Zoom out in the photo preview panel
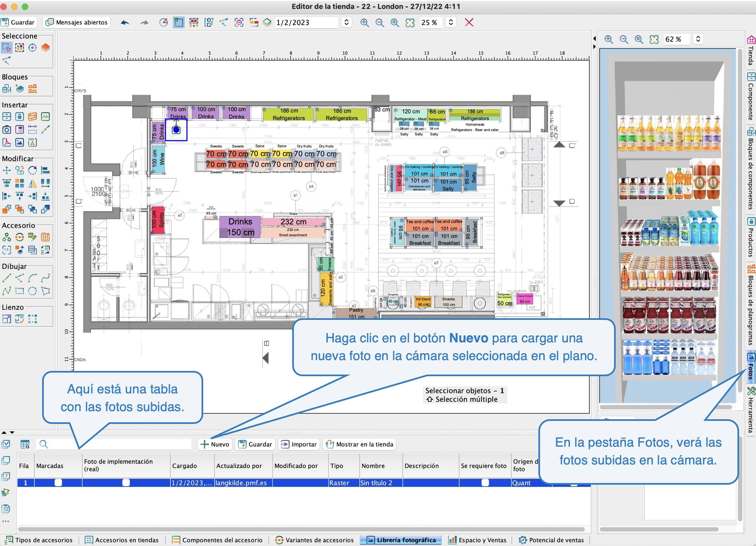This screenshot has height=546, width=756. (624, 39)
